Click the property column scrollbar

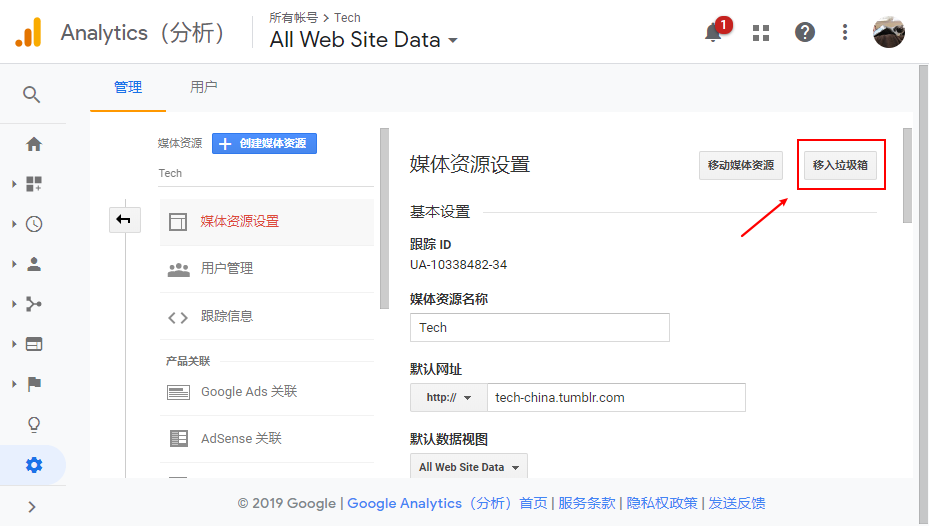pos(385,218)
